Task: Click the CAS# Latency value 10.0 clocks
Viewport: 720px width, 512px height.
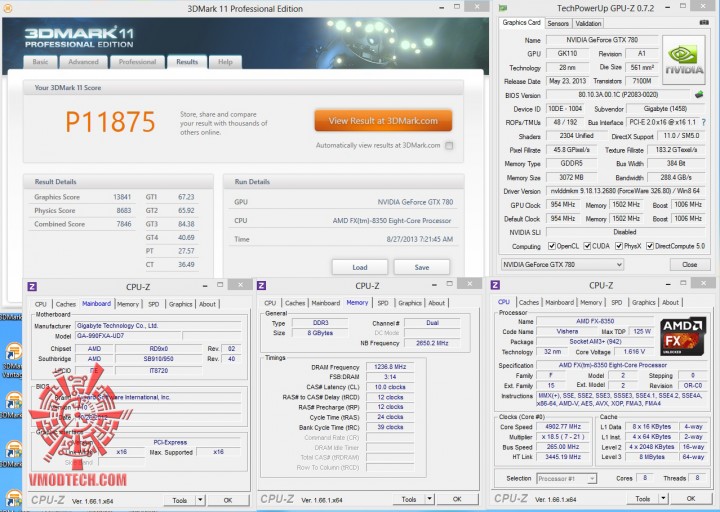Action: (x=390, y=387)
